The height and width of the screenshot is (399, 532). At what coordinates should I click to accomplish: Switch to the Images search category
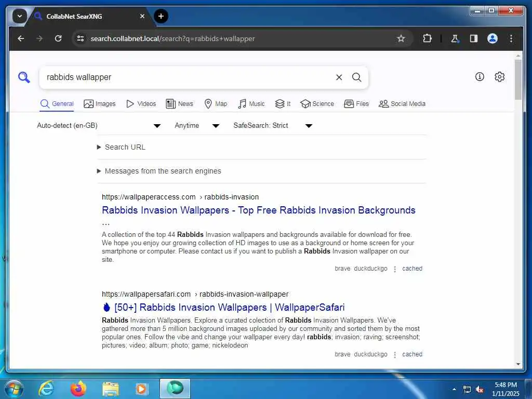pyautogui.click(x=99, y=104)
